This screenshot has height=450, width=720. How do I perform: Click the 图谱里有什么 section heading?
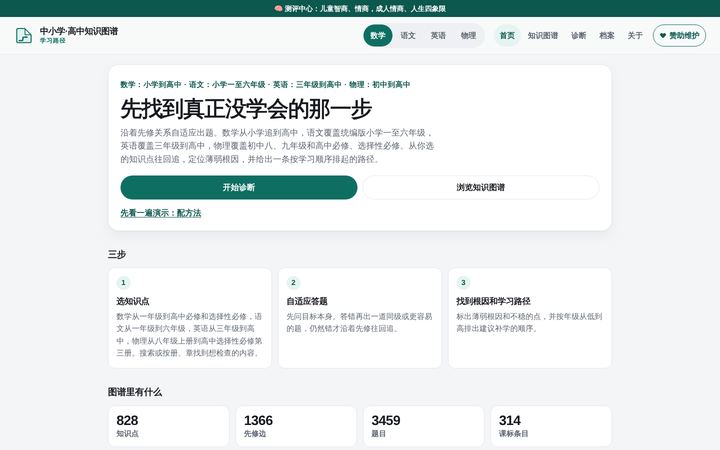(x=135, y=392)
